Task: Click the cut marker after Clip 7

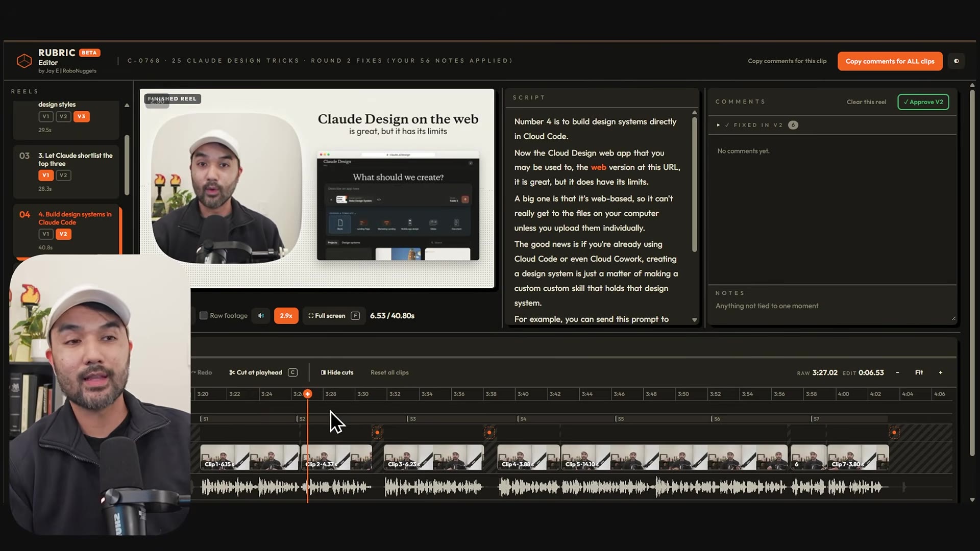Action: [x=894, y=433]
